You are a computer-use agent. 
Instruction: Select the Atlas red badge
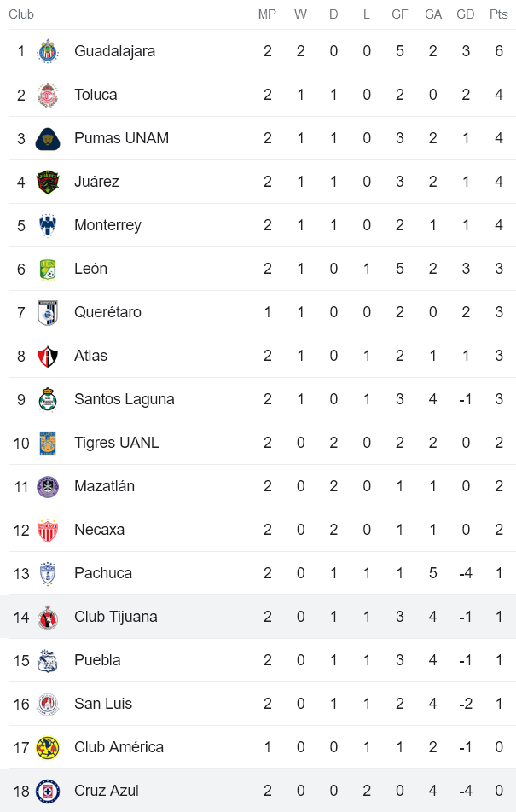click(x=49, y=356)
